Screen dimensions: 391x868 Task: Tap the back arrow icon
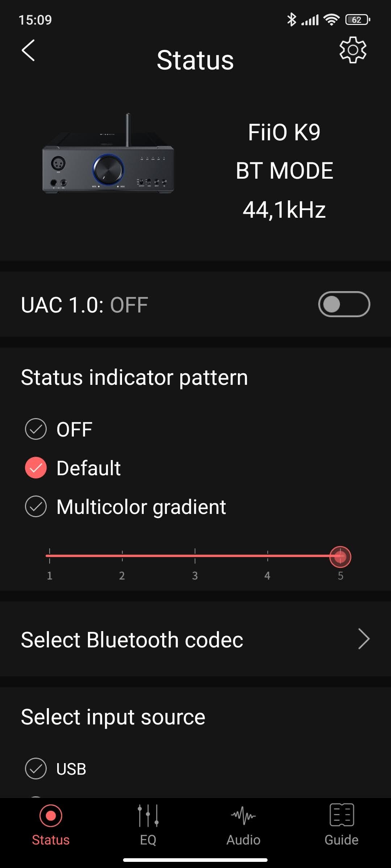click(x=28, y=51)
